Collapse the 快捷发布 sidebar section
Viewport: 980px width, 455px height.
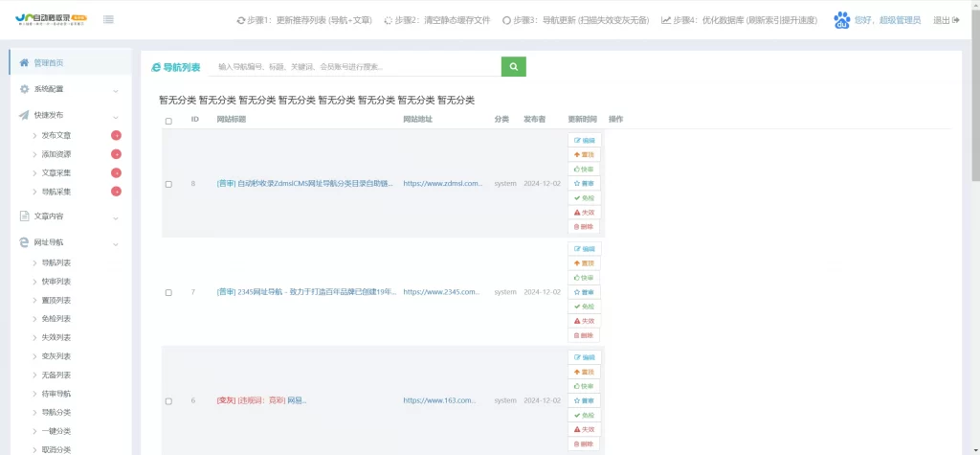[x=66, y=115]
